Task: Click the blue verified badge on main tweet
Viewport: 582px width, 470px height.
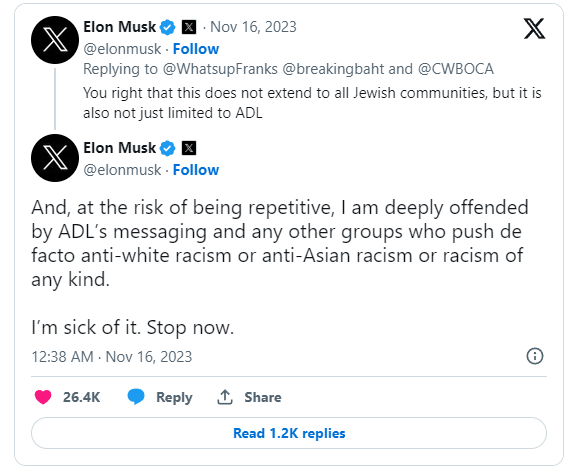Action: (168, 148)
